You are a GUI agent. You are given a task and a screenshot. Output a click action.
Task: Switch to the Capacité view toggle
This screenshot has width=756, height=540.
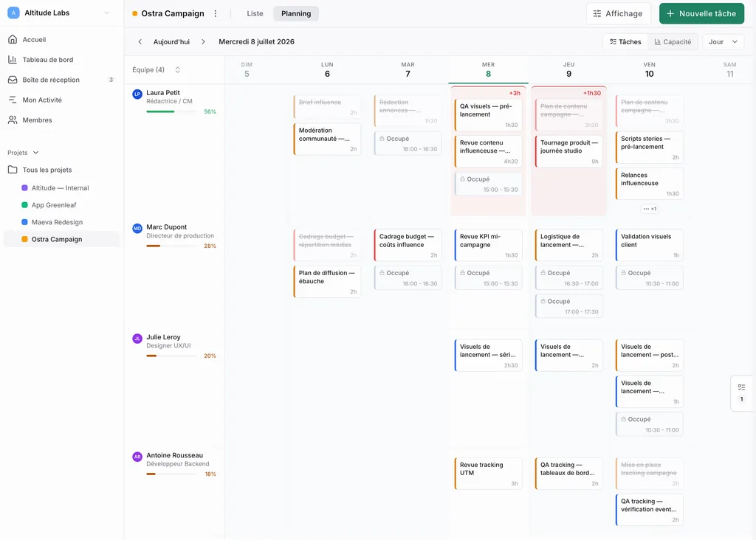tap(673, 42)
